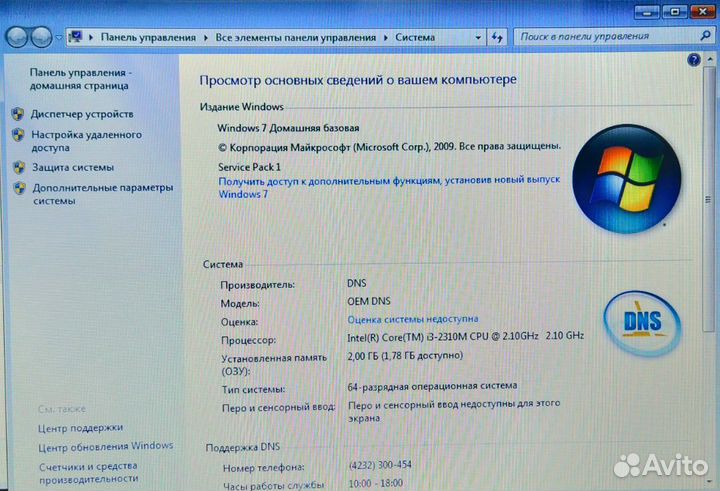Open the address bar history dropdown arrow

tap(478, 37)
